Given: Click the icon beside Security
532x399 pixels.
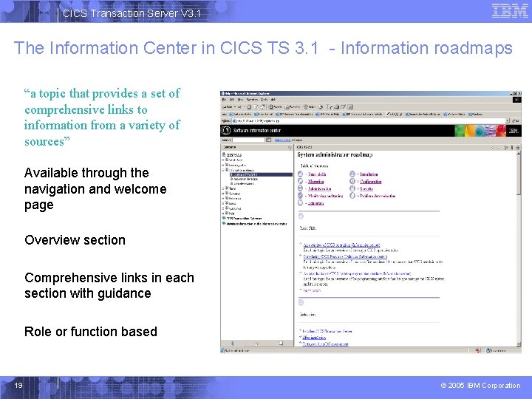Looking at the screenshot, I should [x=352, y=188].
